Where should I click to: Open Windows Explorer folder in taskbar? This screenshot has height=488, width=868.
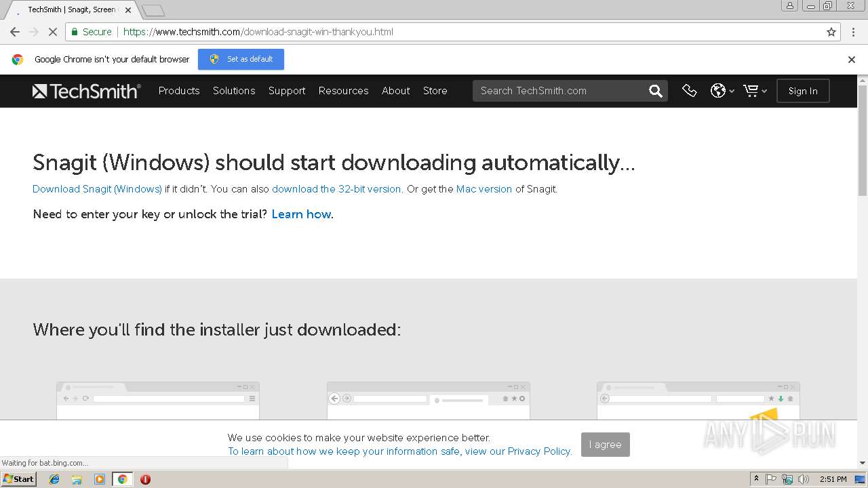(x=77, y=479)
